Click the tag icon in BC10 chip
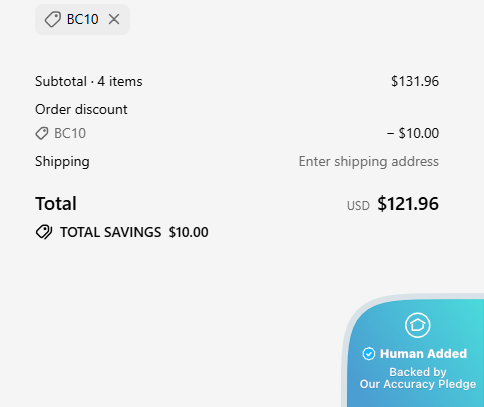This screenshot has width=484, height=407. [53, 19]
